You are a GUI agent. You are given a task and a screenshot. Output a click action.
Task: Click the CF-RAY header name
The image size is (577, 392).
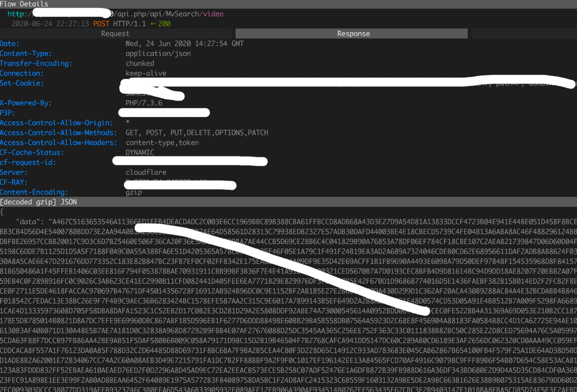coord(14,182)
